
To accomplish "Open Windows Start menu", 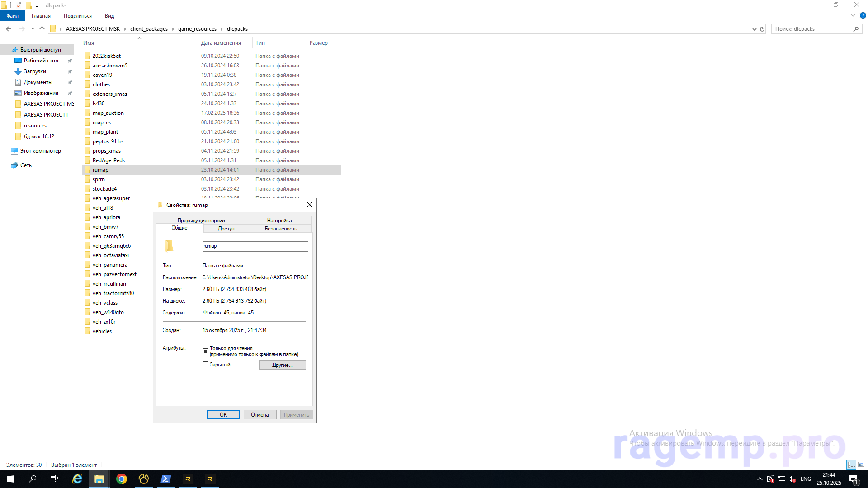I will 11,479.
